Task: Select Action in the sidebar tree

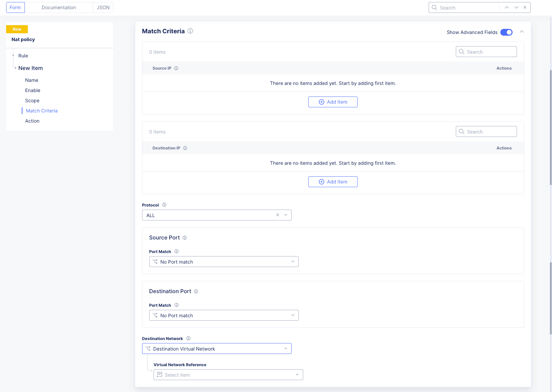Action: [x=32, y=121]
